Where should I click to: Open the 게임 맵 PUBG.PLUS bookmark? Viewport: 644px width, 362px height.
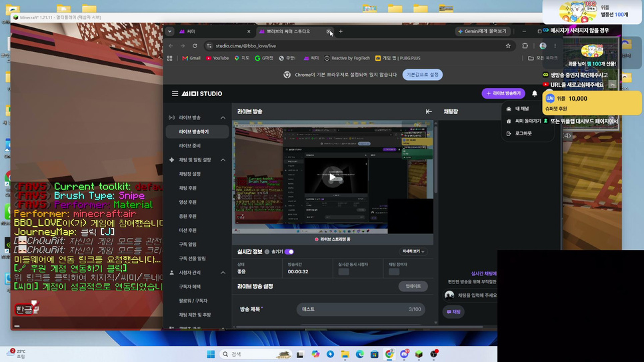[x=397, y=59]
